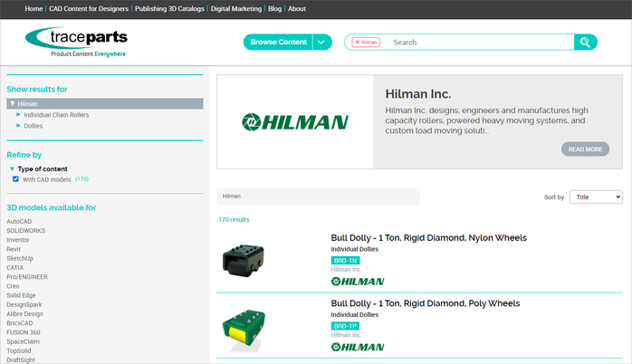The height and width of the screenshot is (364, 632).
Task: Filter 3D models by DesignSpark
Action: point(24,305)
